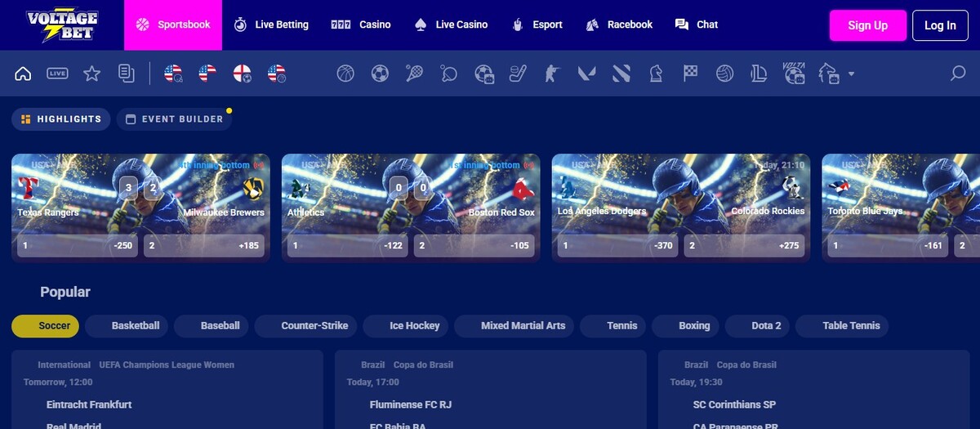This screenshot has width=980, height=429.
Task: Select the Soccer popular filter
Action: (x=46, y=326)
